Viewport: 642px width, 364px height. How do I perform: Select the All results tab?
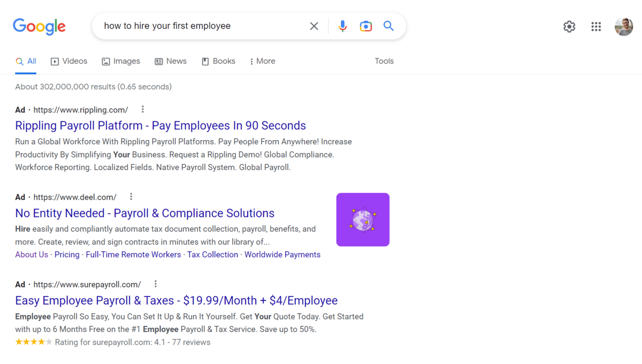[26, 61]
